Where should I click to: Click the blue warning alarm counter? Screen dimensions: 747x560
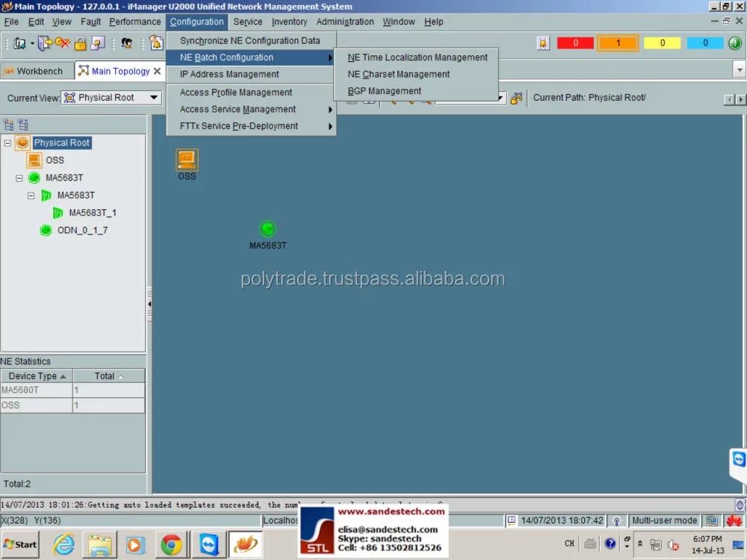tap(704, 43)
